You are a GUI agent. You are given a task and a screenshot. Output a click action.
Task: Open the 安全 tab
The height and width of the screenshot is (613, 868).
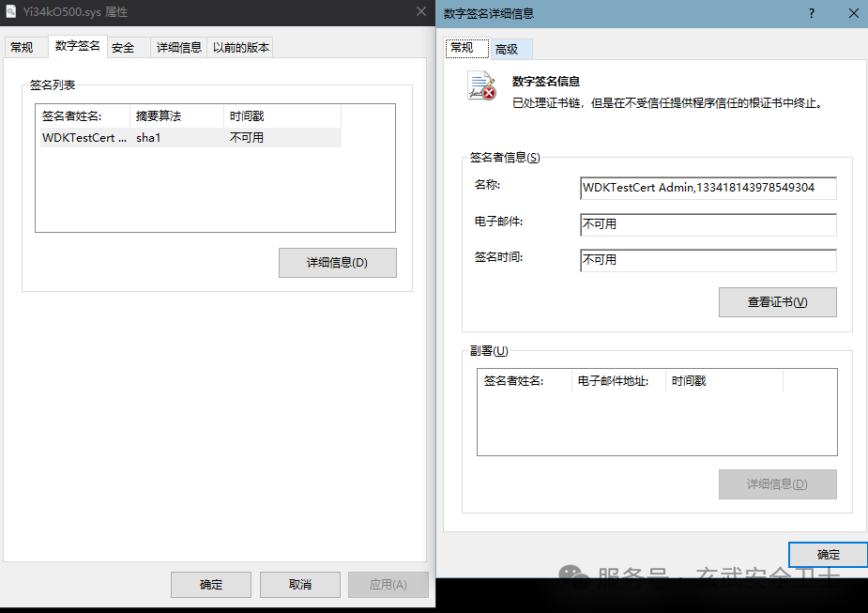tap(123, 47)
